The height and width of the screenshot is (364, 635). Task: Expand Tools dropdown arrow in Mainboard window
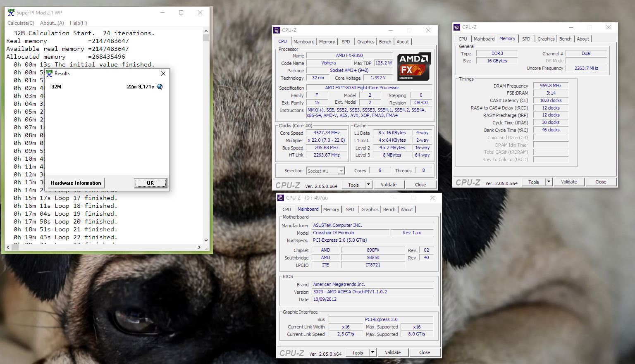372,352
